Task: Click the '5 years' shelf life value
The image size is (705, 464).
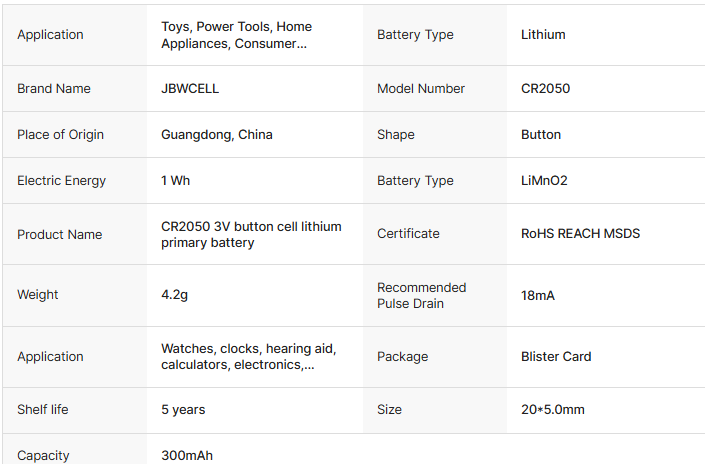Action: (x=183, y=410)
